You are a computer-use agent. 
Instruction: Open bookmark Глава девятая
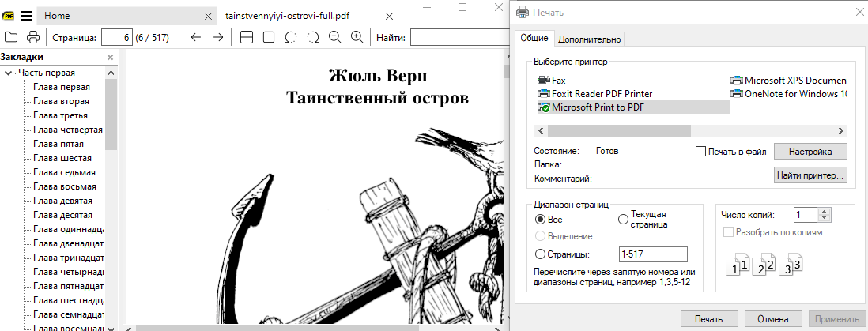[x=62, y=201]
